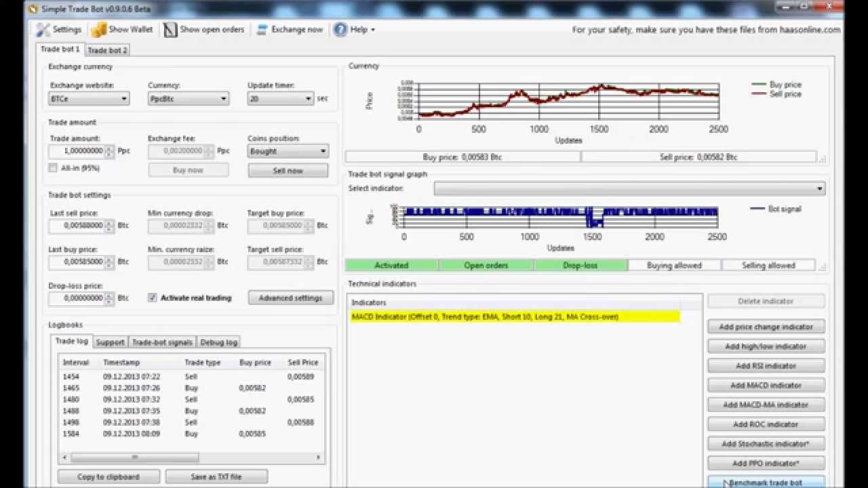Click the Buy price legend entry

tap(776, 85)
